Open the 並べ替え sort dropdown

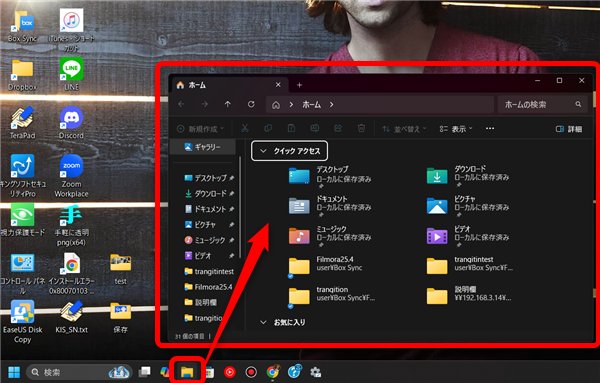click(404, 129)
